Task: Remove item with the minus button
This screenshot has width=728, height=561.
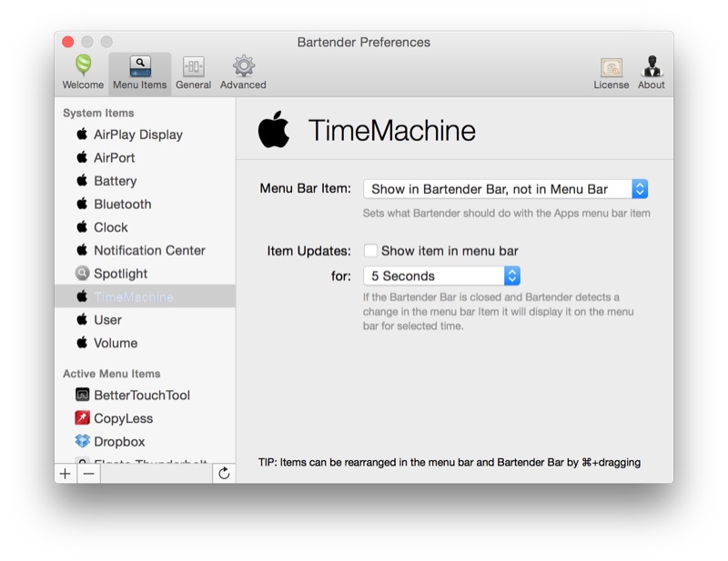Action: point(88,474)
